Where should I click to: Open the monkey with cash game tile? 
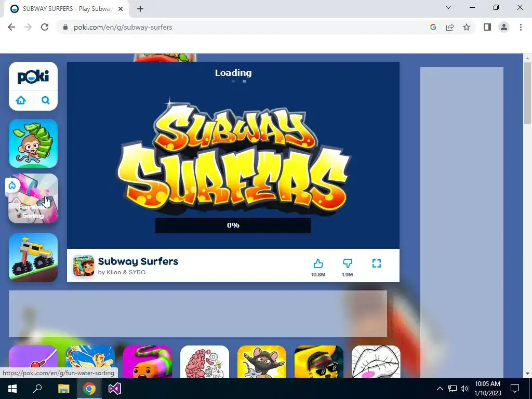pyautogui.click(x=33, y=143)
